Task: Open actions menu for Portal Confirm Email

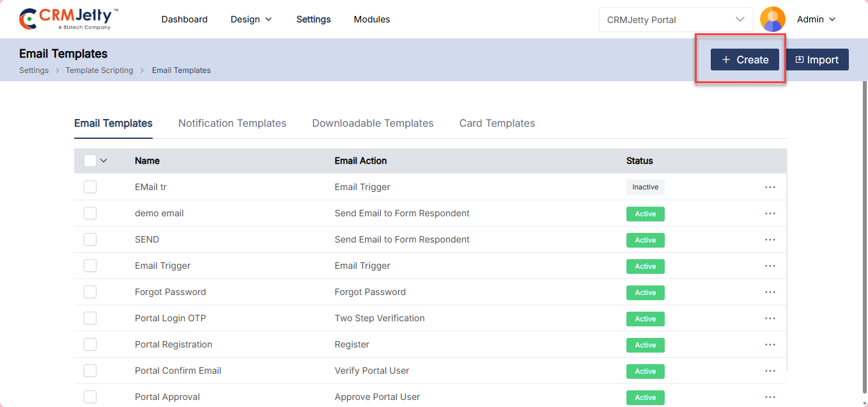Action: [770, 371]
